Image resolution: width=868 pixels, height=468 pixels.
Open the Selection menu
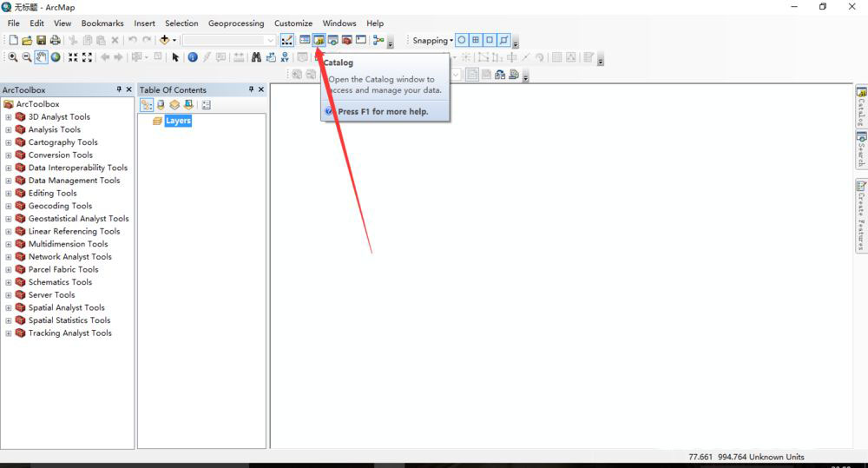click(x=181, y=23)
